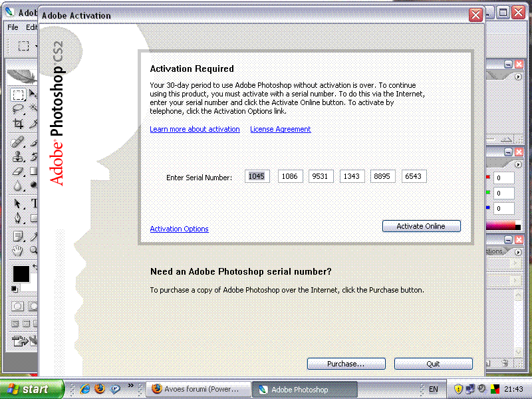The image size is (532, 399).
Task: Open Internet Explorer from quick launch
Action: (85, 388)
